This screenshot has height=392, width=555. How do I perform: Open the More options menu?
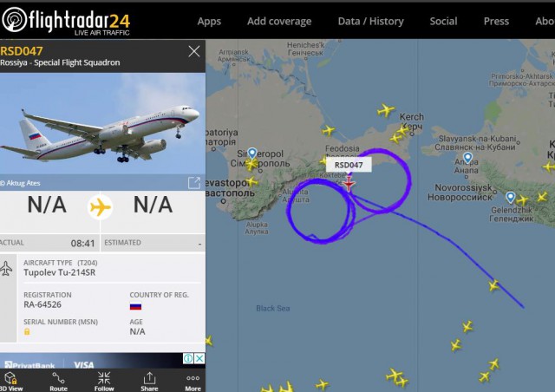tap(193, 382)
